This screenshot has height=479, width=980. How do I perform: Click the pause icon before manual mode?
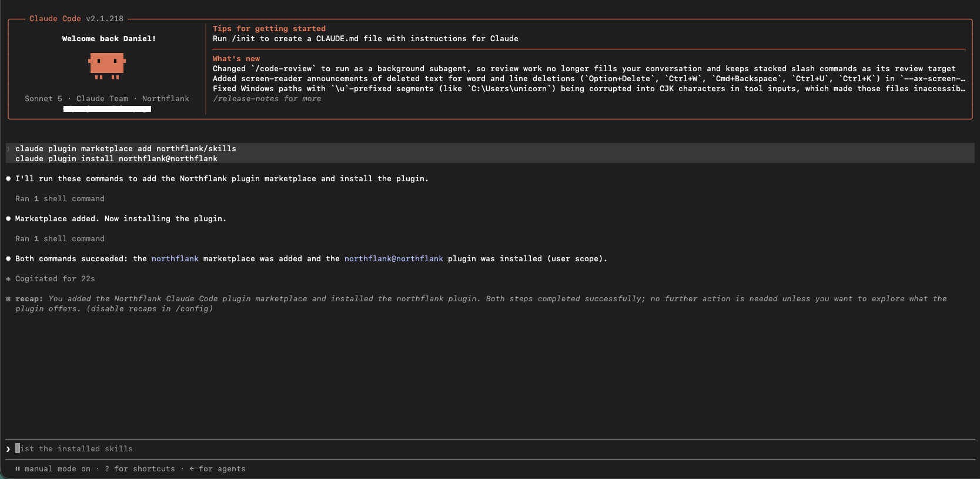click(x=18, y=469)
